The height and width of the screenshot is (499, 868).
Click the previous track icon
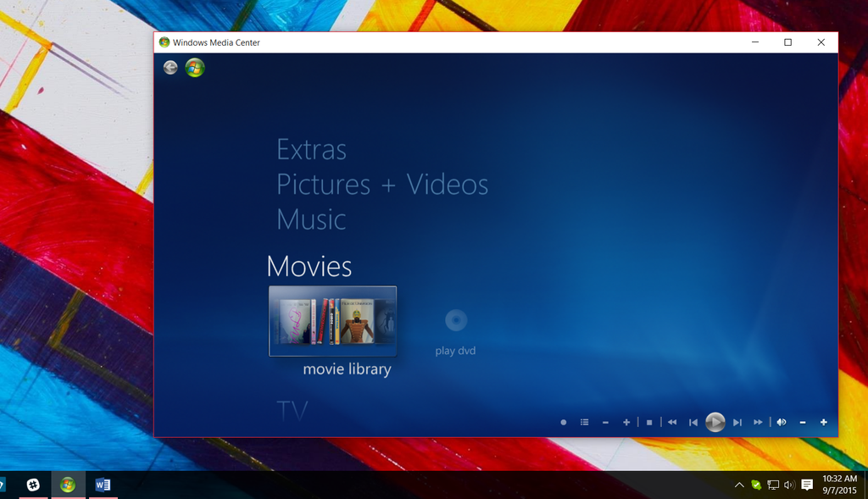tap(693, 421)
